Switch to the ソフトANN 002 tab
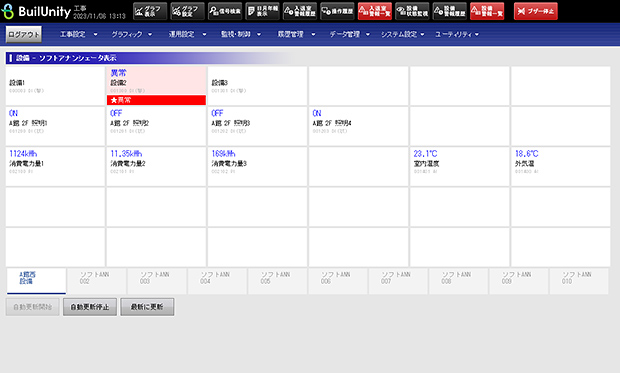Screen dimensions: 620x373 [x=97, y=281]
